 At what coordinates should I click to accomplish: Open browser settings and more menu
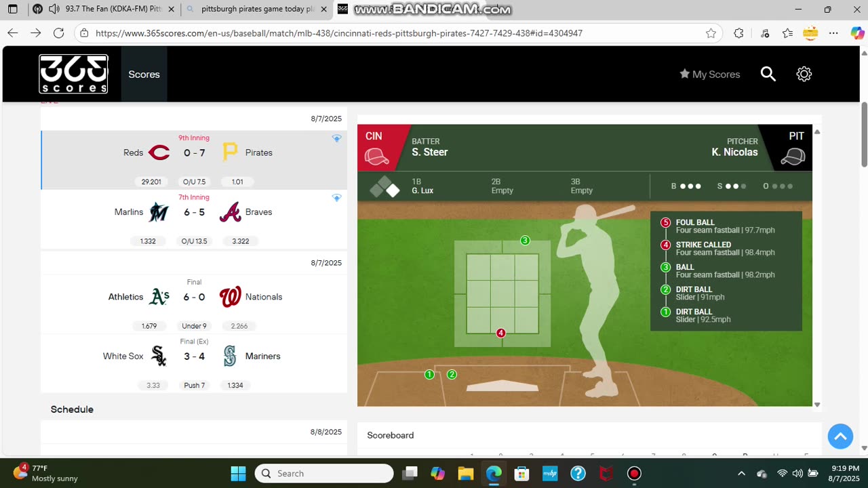point(834,33)
